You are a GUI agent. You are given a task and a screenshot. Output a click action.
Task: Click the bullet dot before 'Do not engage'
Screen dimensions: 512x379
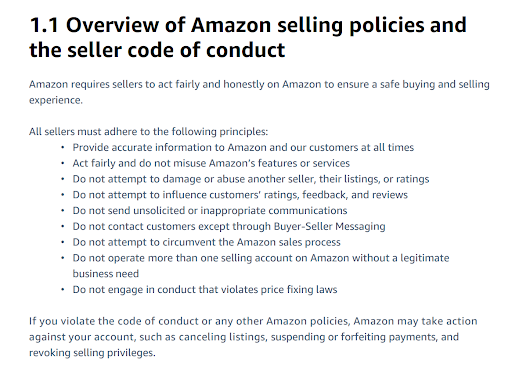[x=63, y=290]
